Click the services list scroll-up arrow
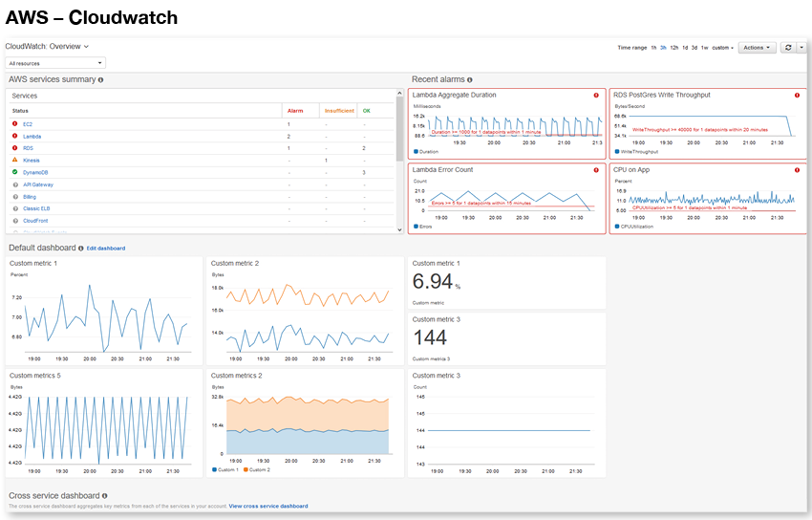Viewport: 812px width, 520px height. (399, 93)
